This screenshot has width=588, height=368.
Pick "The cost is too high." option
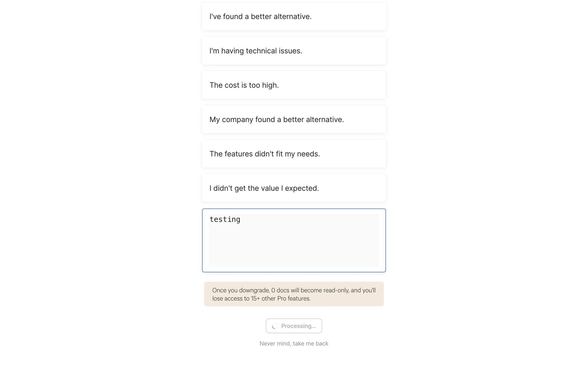pyautogui.click(x=294, y=85)
